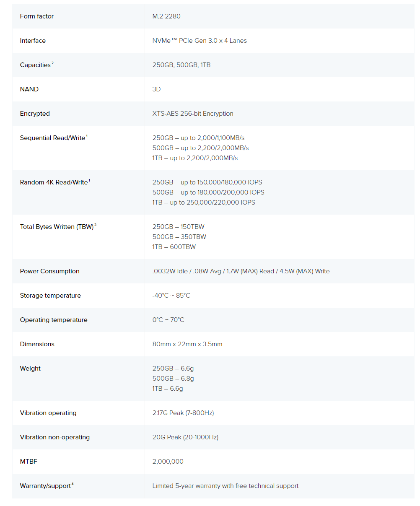
Task: Click footnote 2 beside Capacities
Action: (52, 63)
